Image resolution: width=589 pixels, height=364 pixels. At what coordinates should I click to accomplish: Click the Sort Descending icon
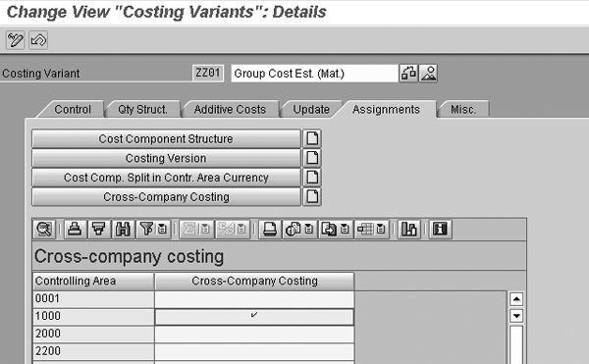pos(99,230)
